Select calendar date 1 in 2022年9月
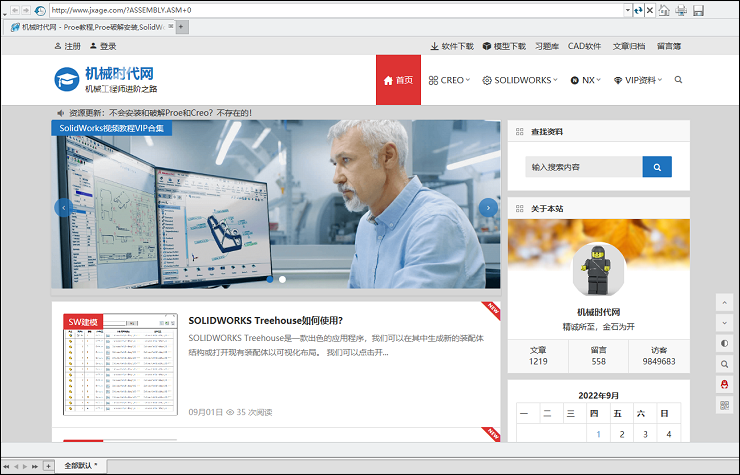 pos(598,434)
